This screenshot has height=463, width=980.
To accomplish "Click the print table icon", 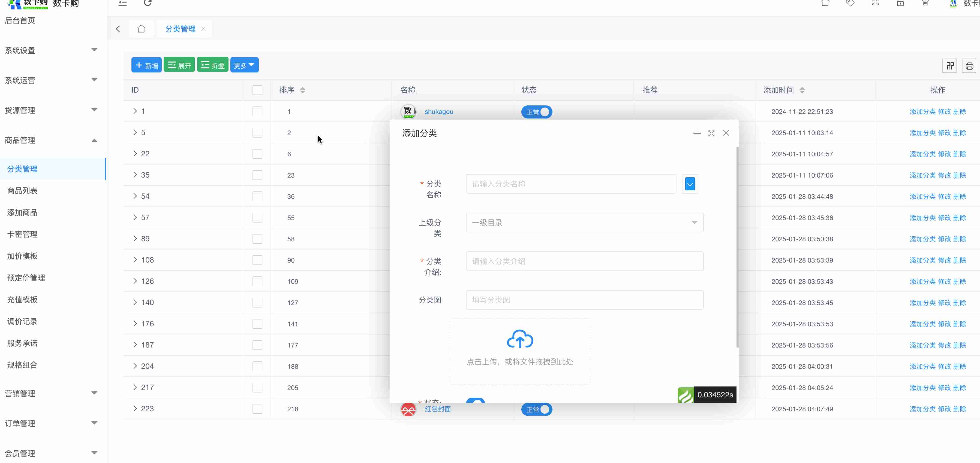I will (969, 66).
